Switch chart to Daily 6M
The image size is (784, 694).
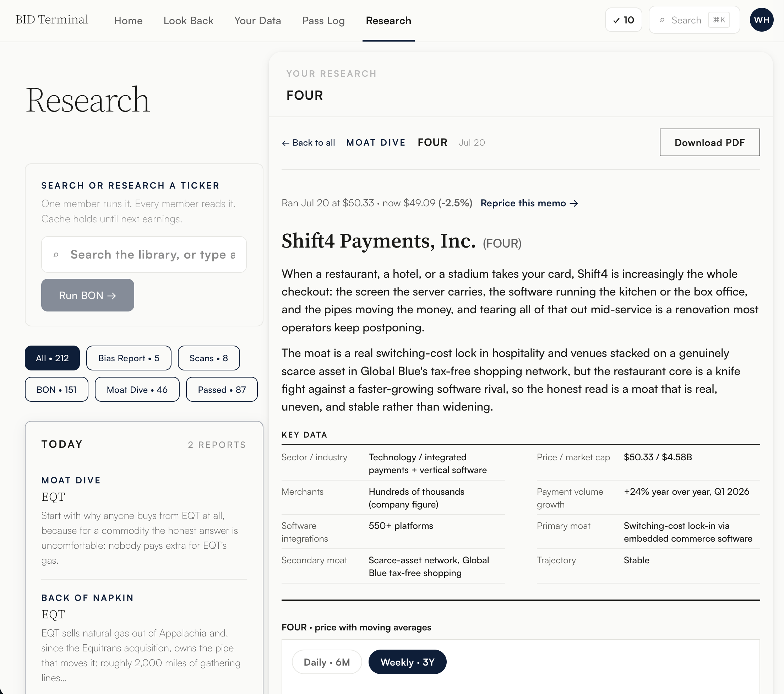[327, 662]
